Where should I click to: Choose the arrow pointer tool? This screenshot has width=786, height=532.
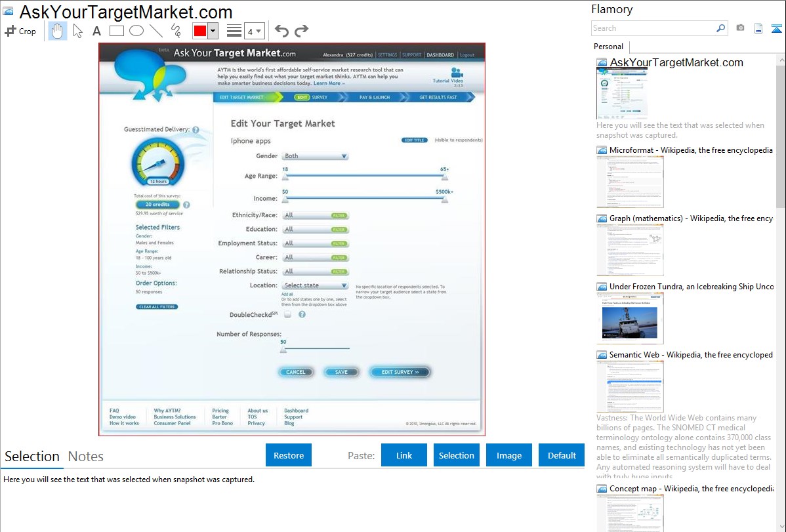click(x=77, y=31)
